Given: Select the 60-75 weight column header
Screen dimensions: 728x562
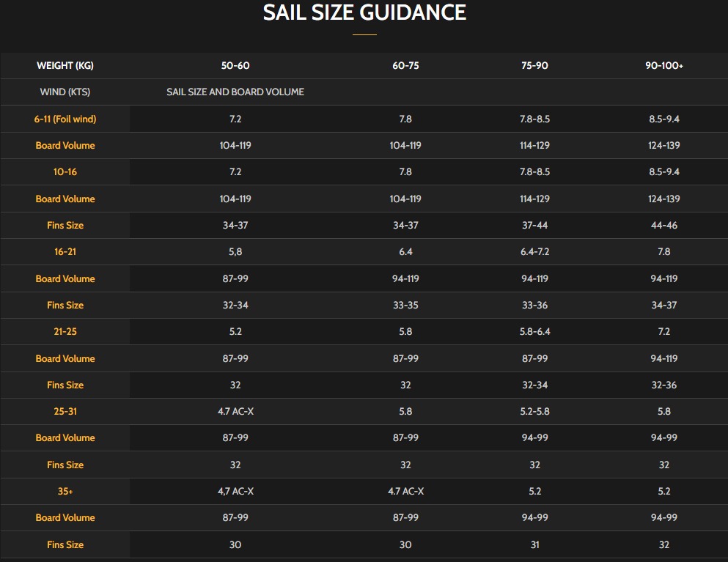Looking at the screenshot, I should (405, 66).
